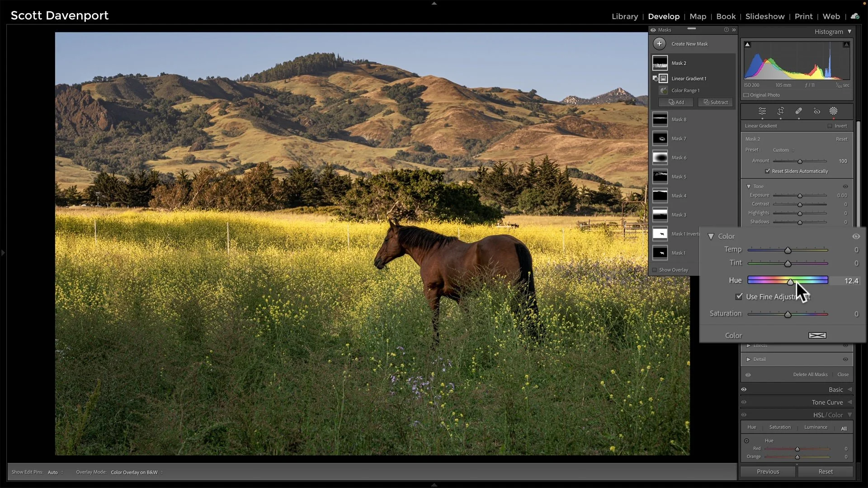The width and height of the screenshot is (868, 488).
Task: Open the Edit adjustments sliders icon
Action: 762,111
